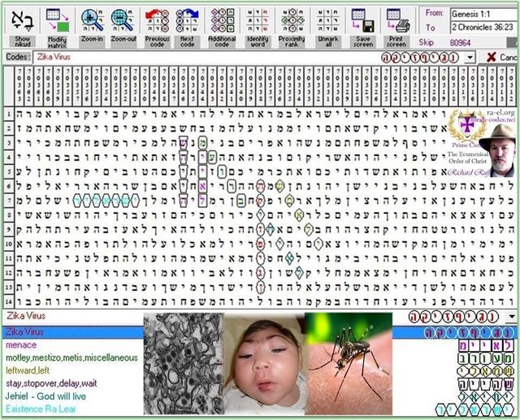The image size is (520, 420).
Task: Click matrix row number 1
Action: [x=9, y=115]
